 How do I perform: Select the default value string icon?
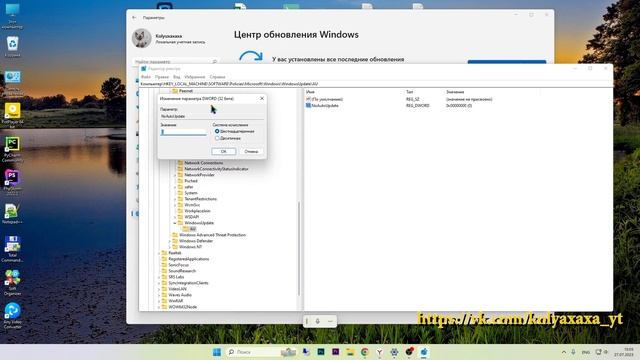point(309,99)
